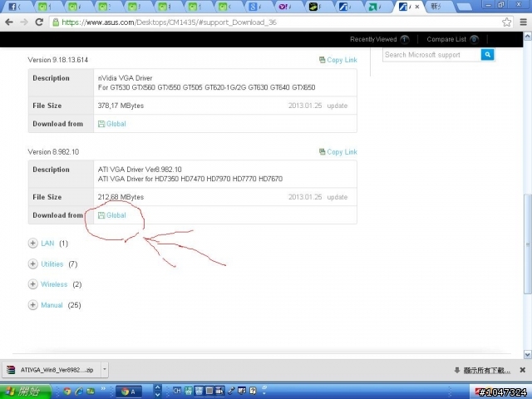Image resolution: width=532 pixels, height=399 pixels.
Task: Launch Internet Explorer from quick launch
Action: pos(79,392)
